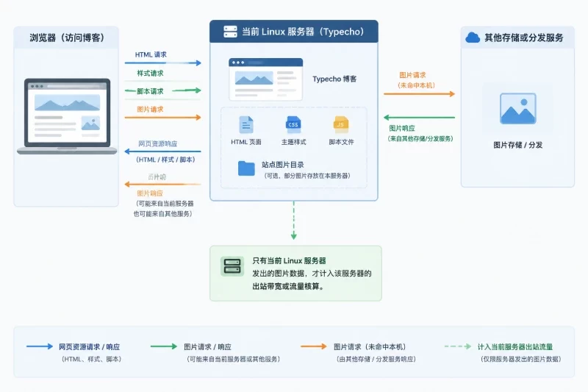Click the laptop illustration in the 浏览器 panel
Image resolution: width=588 pixels, height=392 pixels.
[67, 116]
